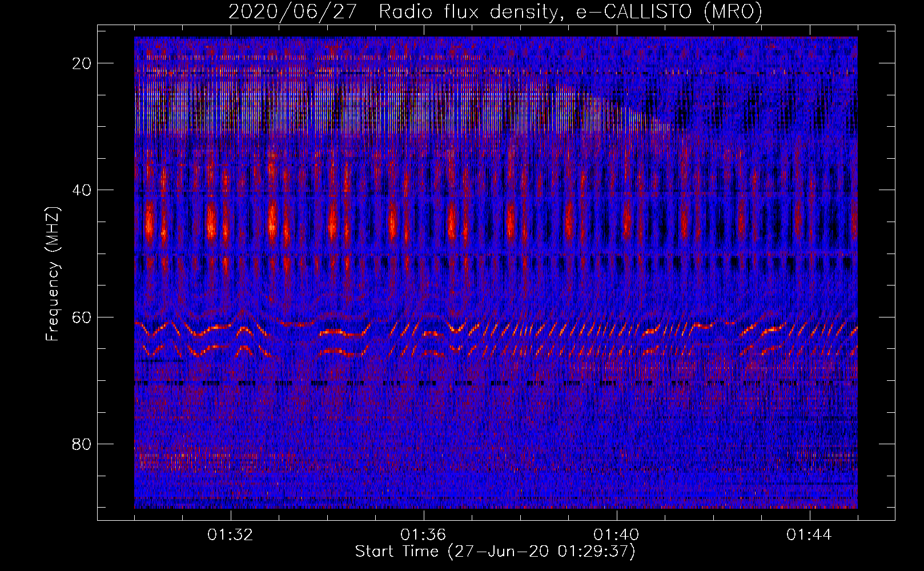Click the '01:36' time tick label

(423, 535)
